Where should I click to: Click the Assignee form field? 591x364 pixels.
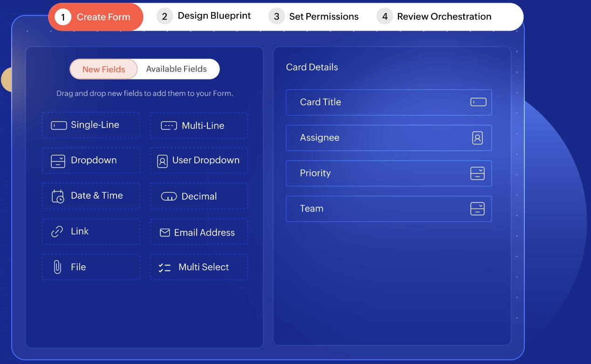click(x=389, y=138)
